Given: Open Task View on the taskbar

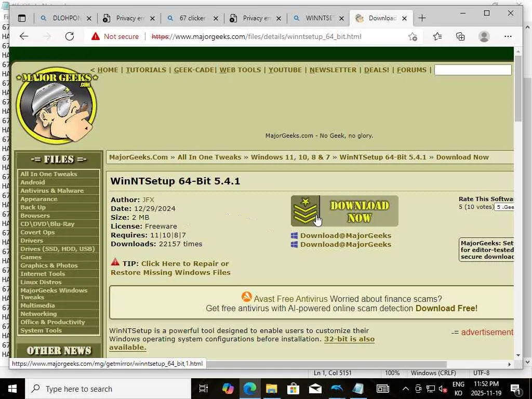Looking at the screenshot, I should (203, 389).
